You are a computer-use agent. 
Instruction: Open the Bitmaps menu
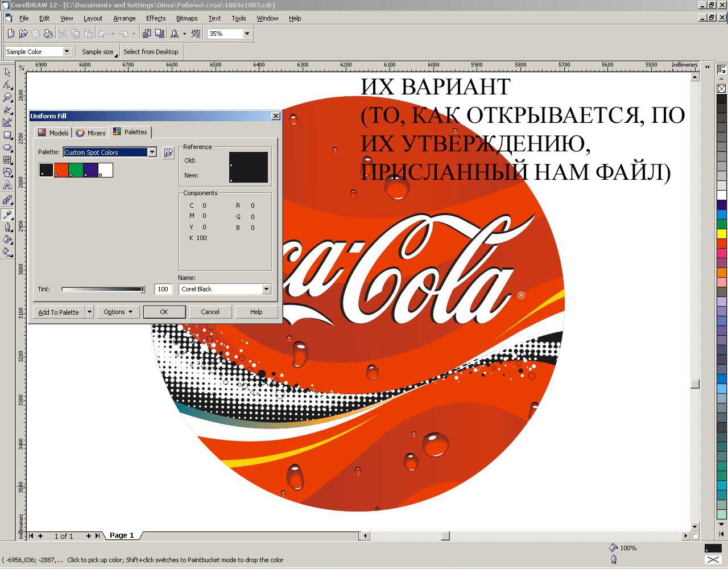point(187,18)
